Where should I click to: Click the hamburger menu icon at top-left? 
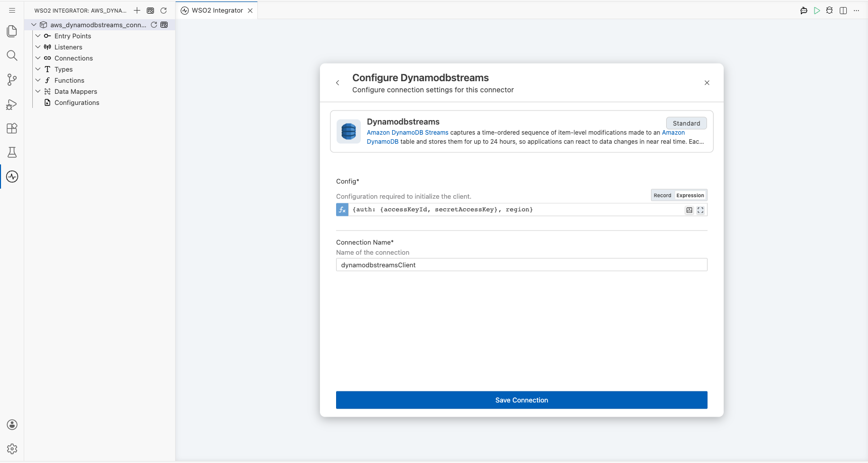(x=12, y=10)
